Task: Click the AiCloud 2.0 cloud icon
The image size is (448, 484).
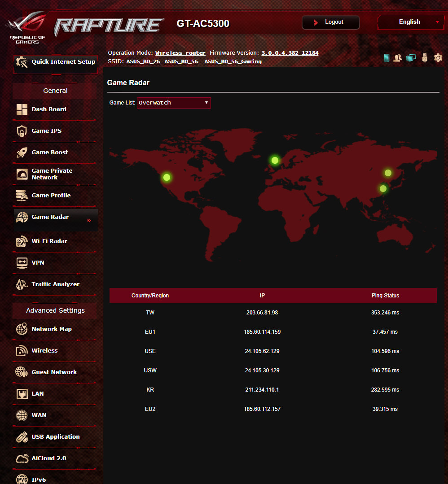Action: point(22,458)
